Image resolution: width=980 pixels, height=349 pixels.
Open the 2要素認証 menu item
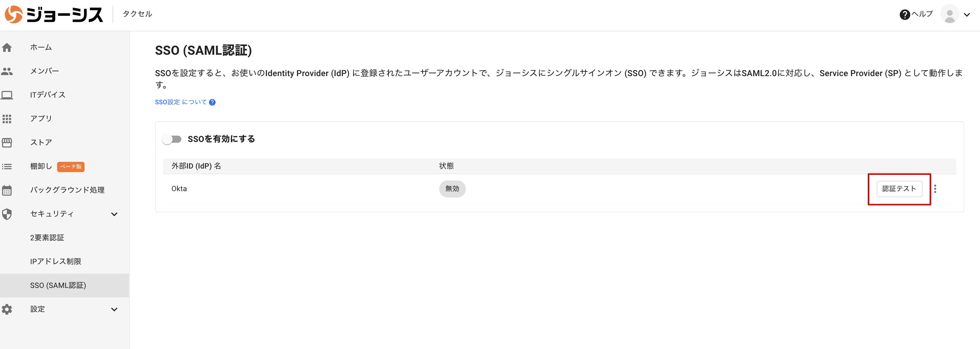[x=47, y=238]
